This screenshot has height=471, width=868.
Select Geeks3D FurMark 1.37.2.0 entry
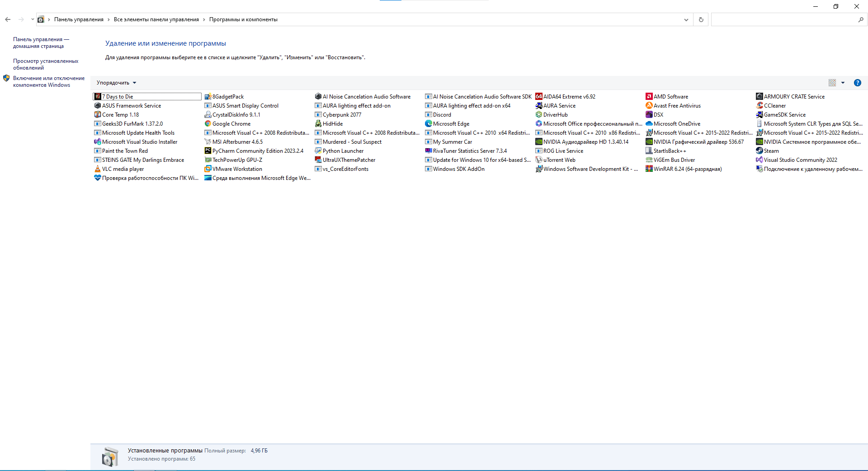point(128,124)
